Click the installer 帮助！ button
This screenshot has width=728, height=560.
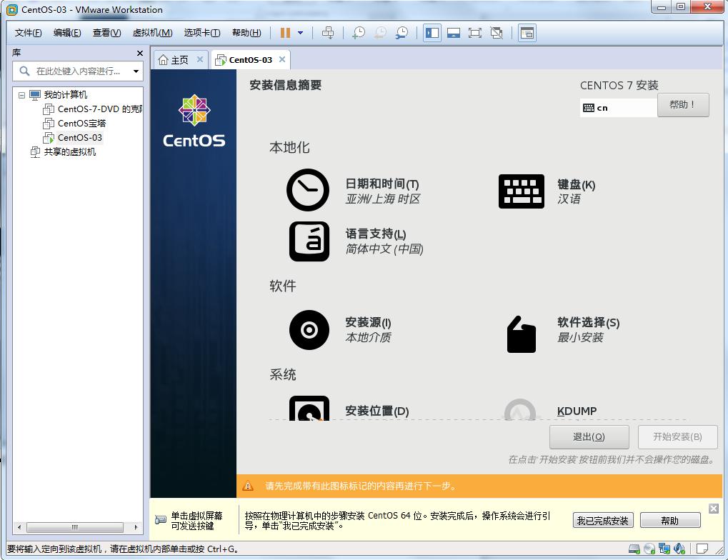tap(683, 105)
